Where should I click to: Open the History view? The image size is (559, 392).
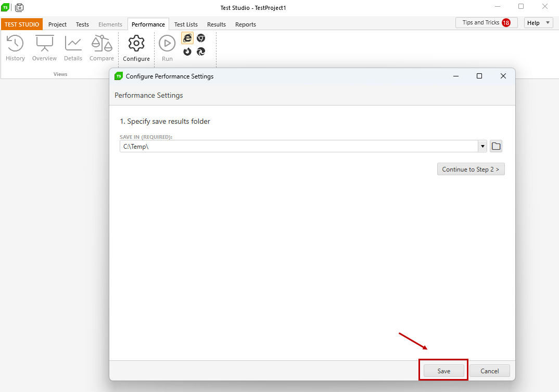[15, 44]
